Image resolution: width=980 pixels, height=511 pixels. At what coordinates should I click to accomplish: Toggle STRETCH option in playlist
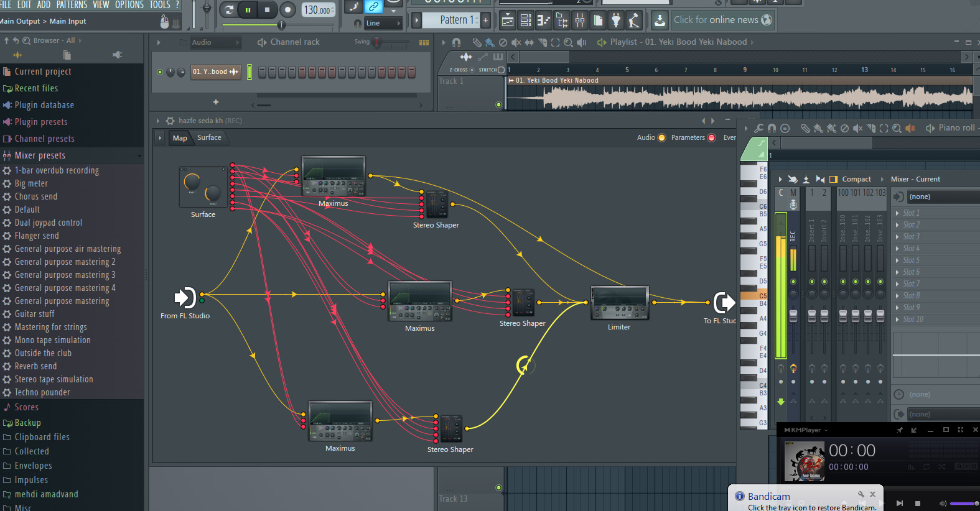pyautogui.click(x=502, y=70)
